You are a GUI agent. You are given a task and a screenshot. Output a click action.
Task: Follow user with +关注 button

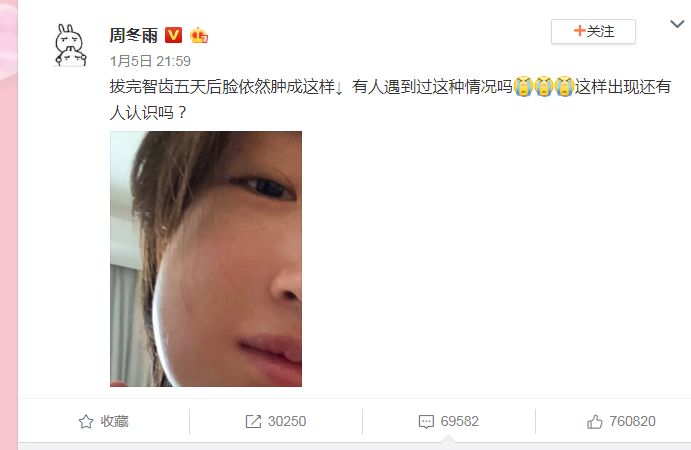pos(593,31)
